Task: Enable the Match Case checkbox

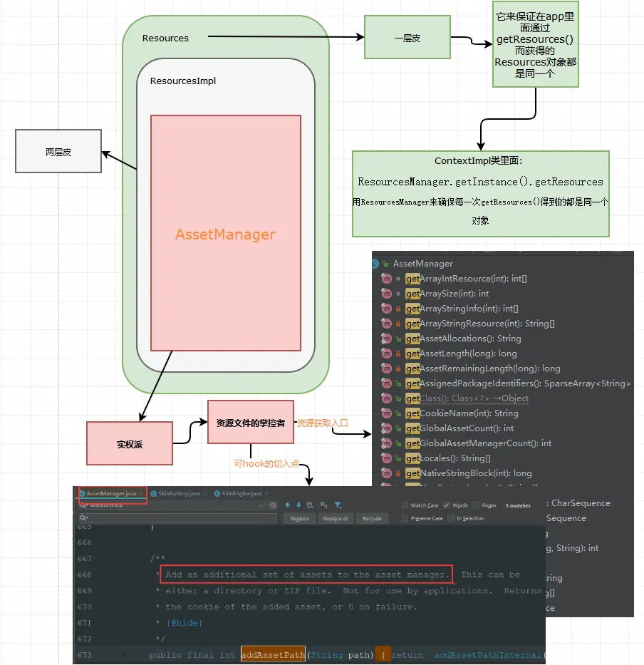Action: click(x=405, y=505)
